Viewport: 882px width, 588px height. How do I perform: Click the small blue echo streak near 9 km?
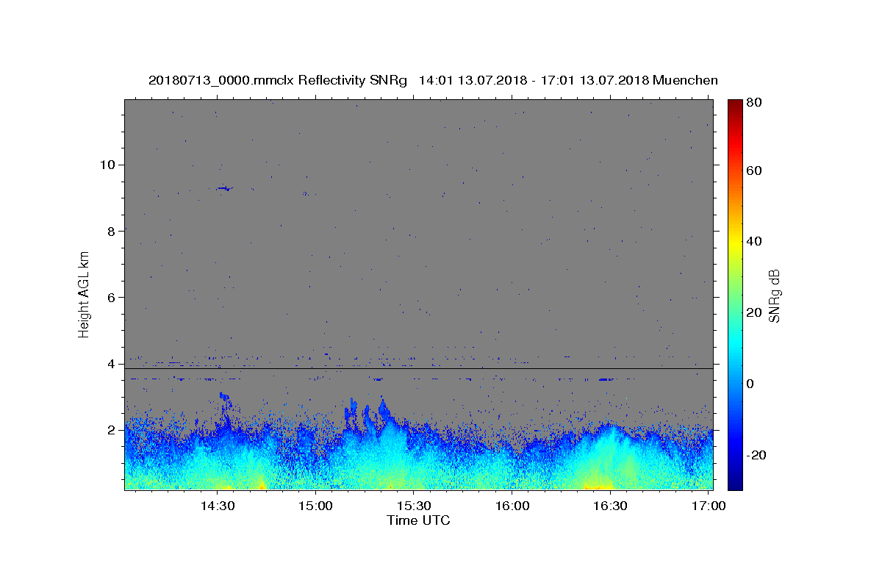[x=224, y=189]
